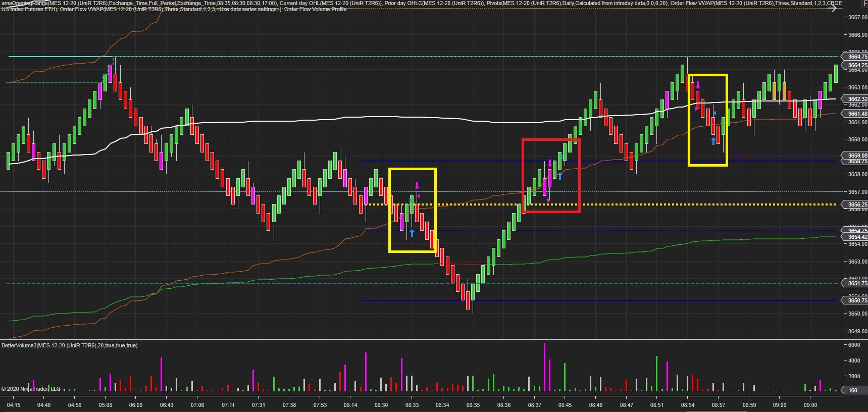
Task: Click the scroll-right arrow at chart top
Action: tap(832, 9)
